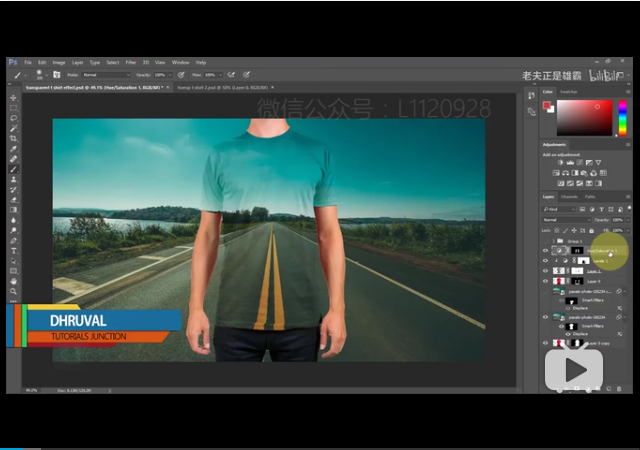Select the Crop tool
The height and width of the screenshot is (450, 640).
coord(13,139)
